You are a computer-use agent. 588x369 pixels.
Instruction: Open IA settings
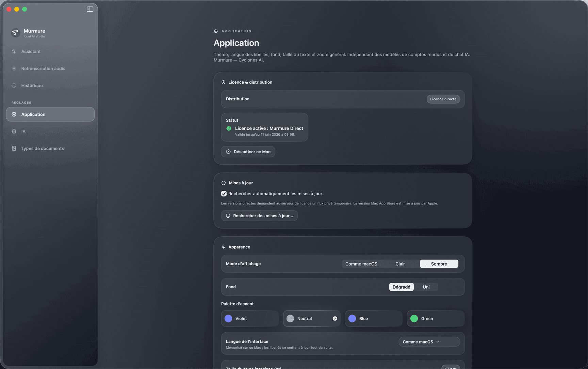50,132
